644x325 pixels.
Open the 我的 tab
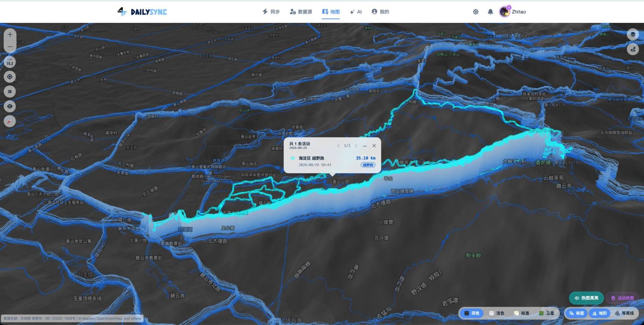(x=380, y=12)
